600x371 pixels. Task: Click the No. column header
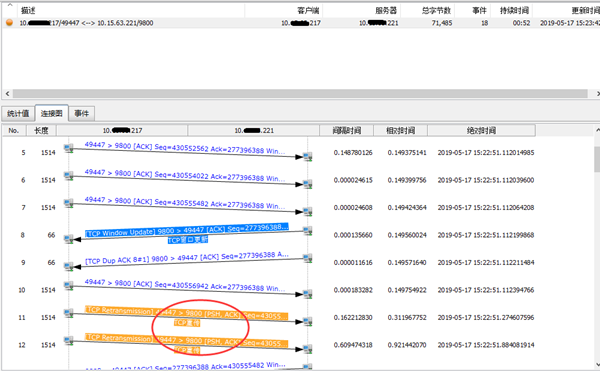click(x=14, y=130)
